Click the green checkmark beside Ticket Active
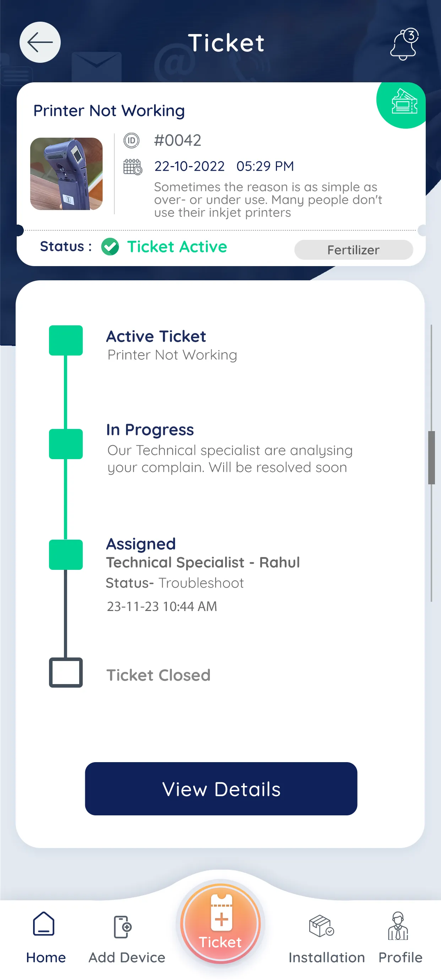 (110, 247)
